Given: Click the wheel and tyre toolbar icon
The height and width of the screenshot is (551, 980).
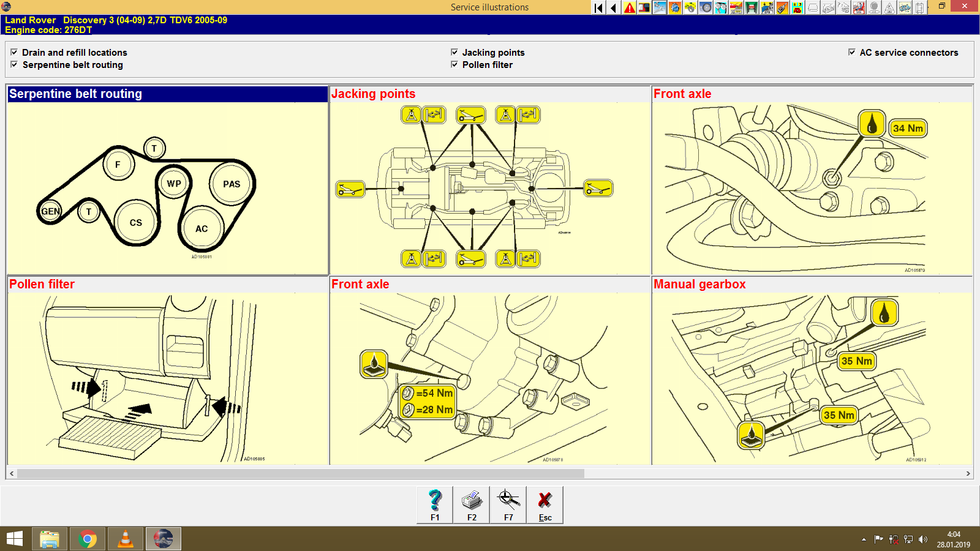Looking at the screenshot, I should pyautogui.click(x=706, y=7).
